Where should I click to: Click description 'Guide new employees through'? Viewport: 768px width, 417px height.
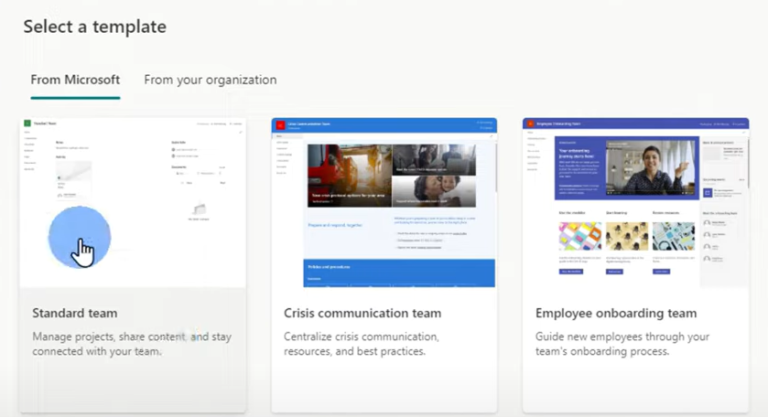point(622,344)
